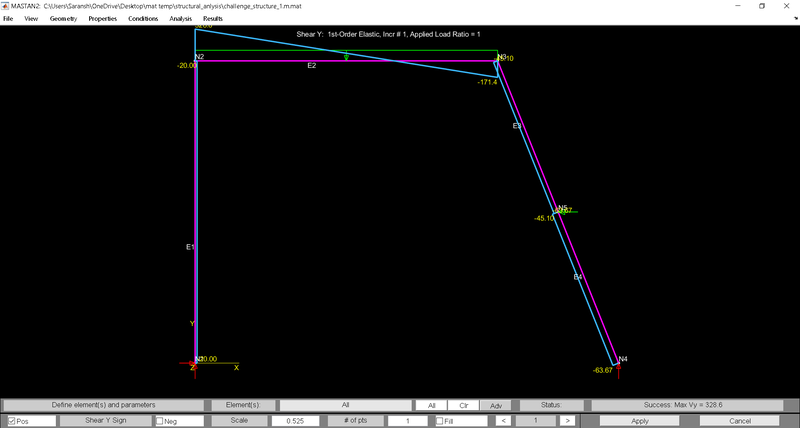The image size is (800, 428).
Task: Enable the Fill checkbox
Action: tap(441, 421)
